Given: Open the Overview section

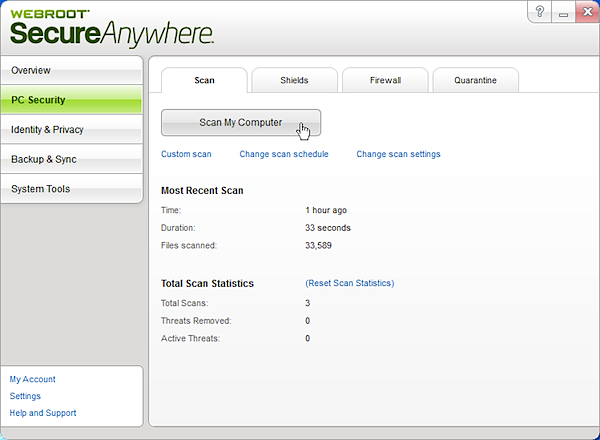Looking at the screenshot, I should click(72, 70).
